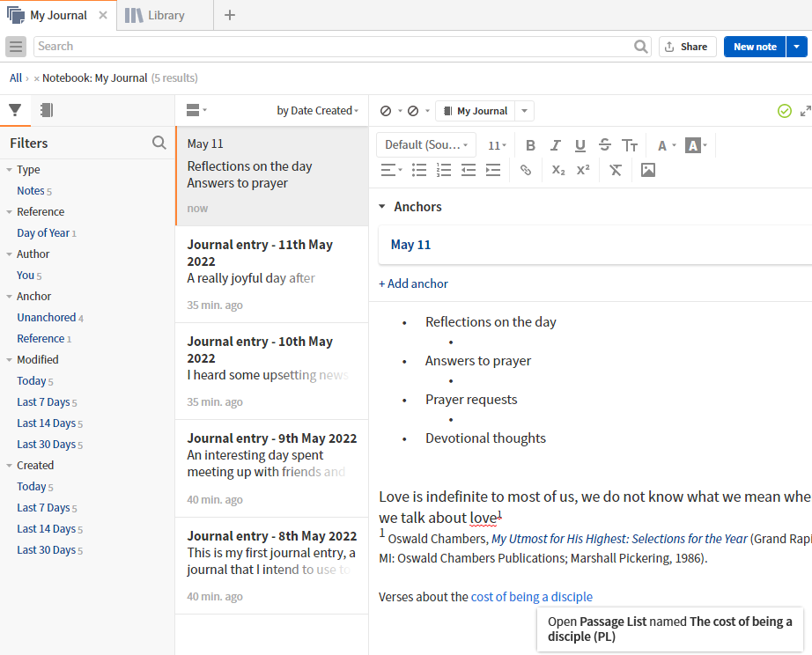The width and height of the screenshot is (812, 655).
Task: Click the Share button
Action: [687, 47]
